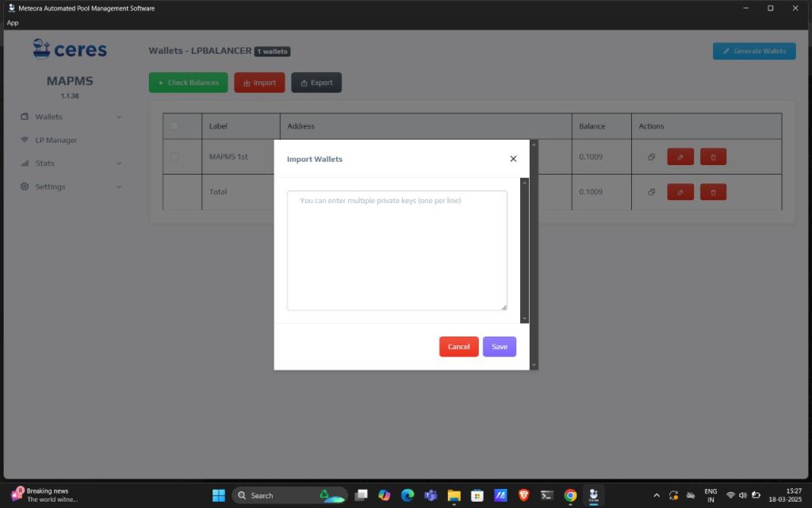Click the Stats bar chart icon
The height and width of the screenshot is (508, 812).
(x=25, y=164)
